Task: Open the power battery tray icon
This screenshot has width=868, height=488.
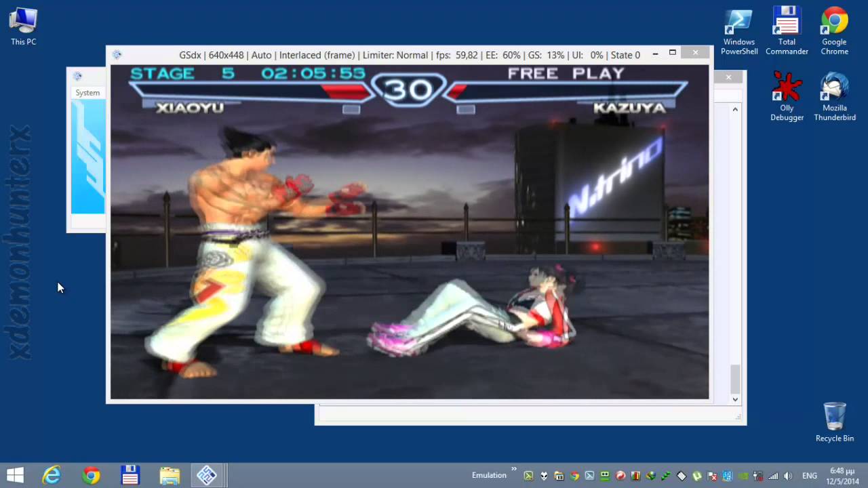Action: (x=757, y=476)
